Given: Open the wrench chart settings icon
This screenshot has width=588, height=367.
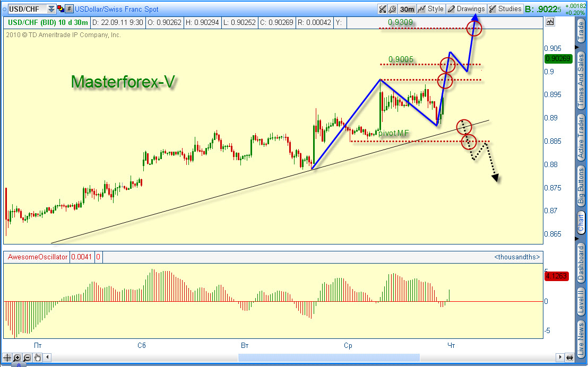Looking at the screenshot, I should [392, 9].
